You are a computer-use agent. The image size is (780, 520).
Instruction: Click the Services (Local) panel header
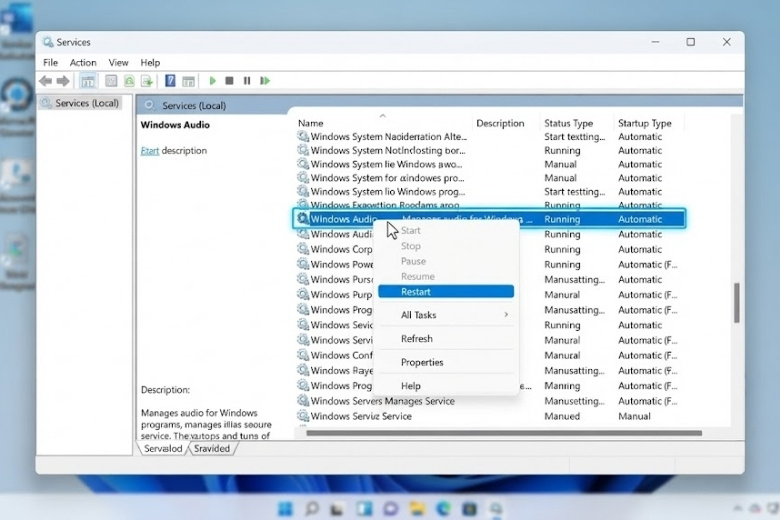[194, 105]
